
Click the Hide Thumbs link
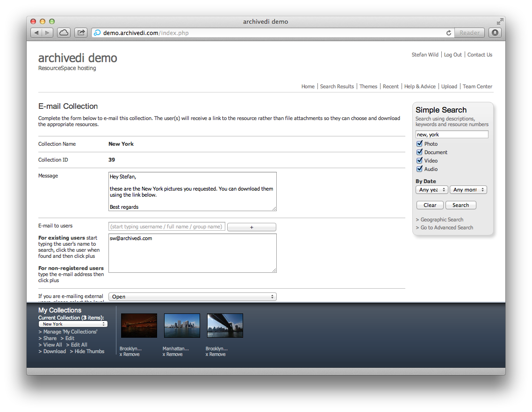[x=89, y=352]
